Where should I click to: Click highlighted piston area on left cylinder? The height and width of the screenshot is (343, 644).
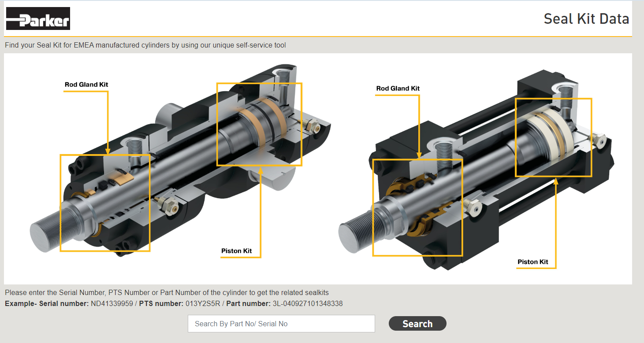point(259,124)
